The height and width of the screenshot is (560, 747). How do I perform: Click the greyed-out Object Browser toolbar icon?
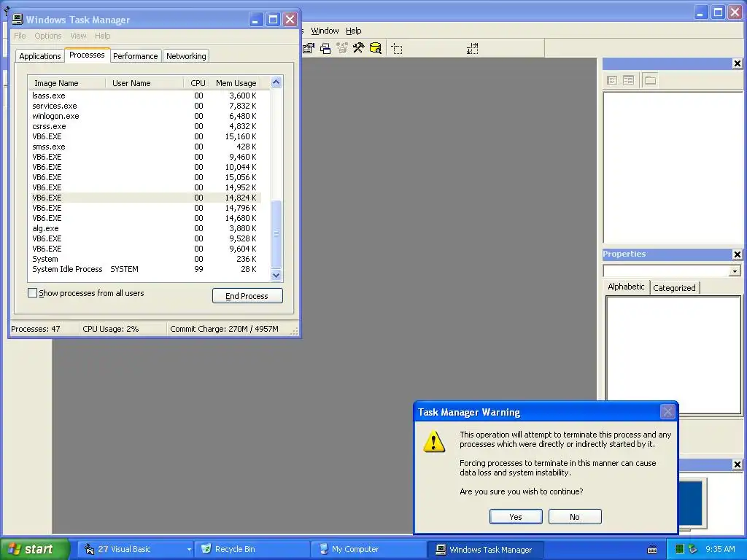click(342, 48)
